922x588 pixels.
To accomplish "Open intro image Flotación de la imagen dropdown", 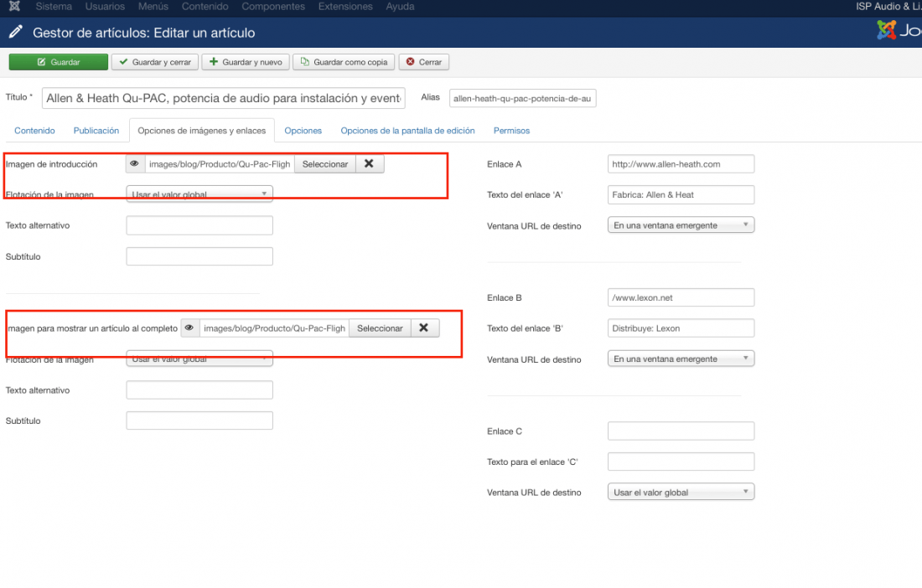I will 199,193.
